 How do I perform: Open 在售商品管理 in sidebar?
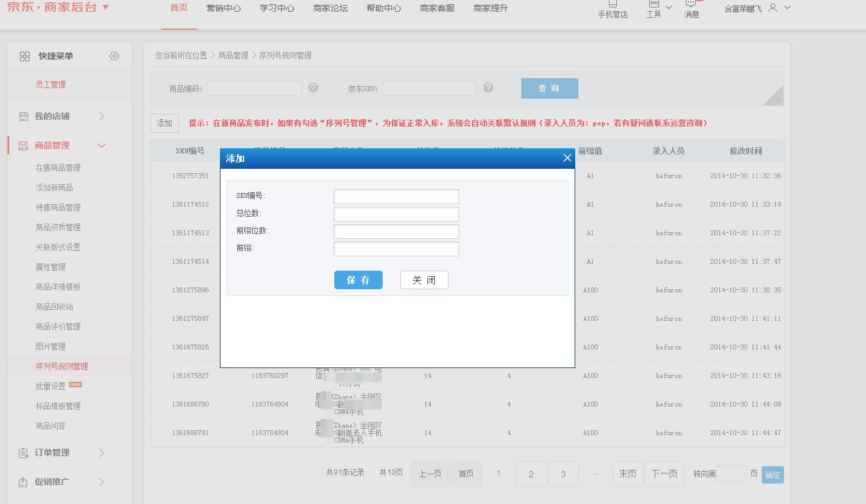[58, 168]
